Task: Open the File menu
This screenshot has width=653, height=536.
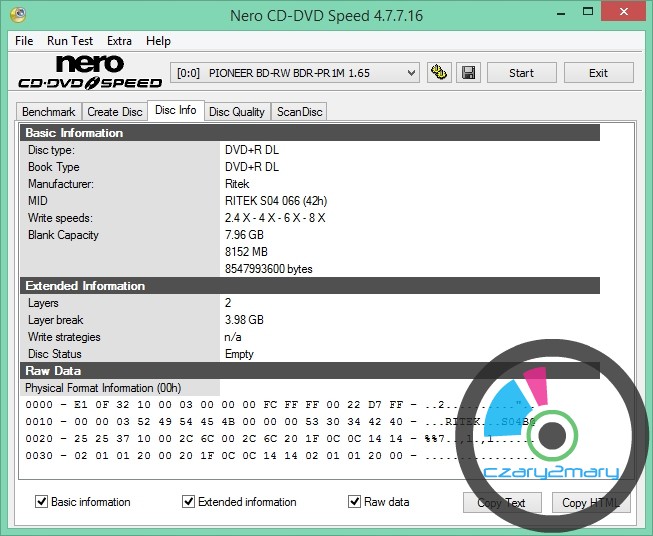Action: (x=24, y=41)
